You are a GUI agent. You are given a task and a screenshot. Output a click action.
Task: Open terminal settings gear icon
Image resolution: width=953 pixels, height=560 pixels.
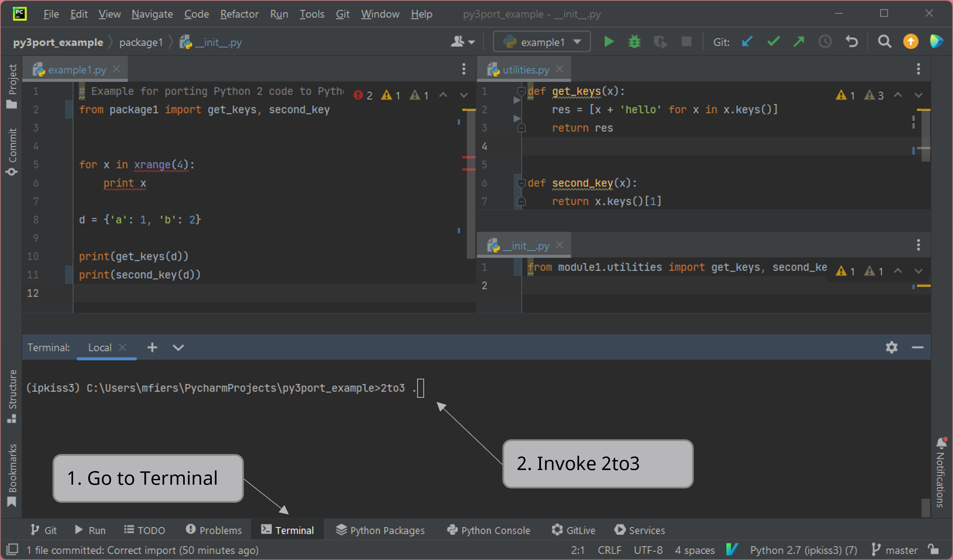(x=891, y=347)
